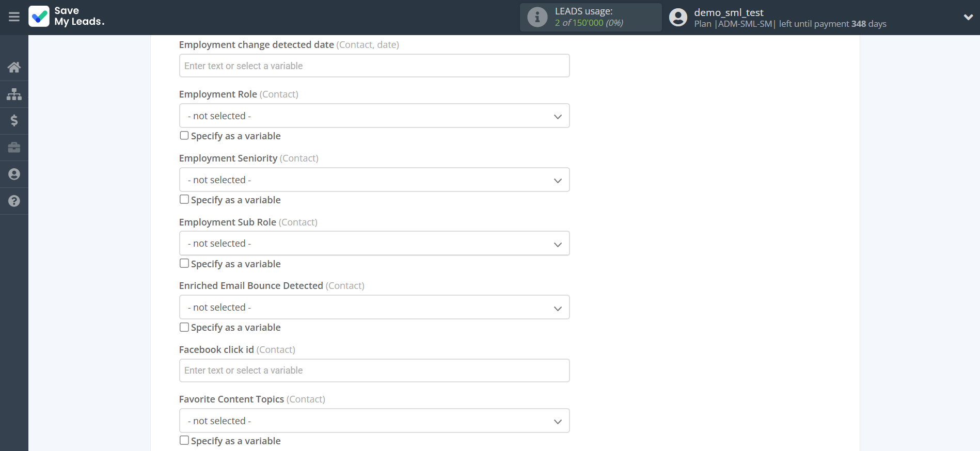Enable Specify as a variable for Employment Role
The width and height of the screenshot is (980, 451).
tap(184, 136)
